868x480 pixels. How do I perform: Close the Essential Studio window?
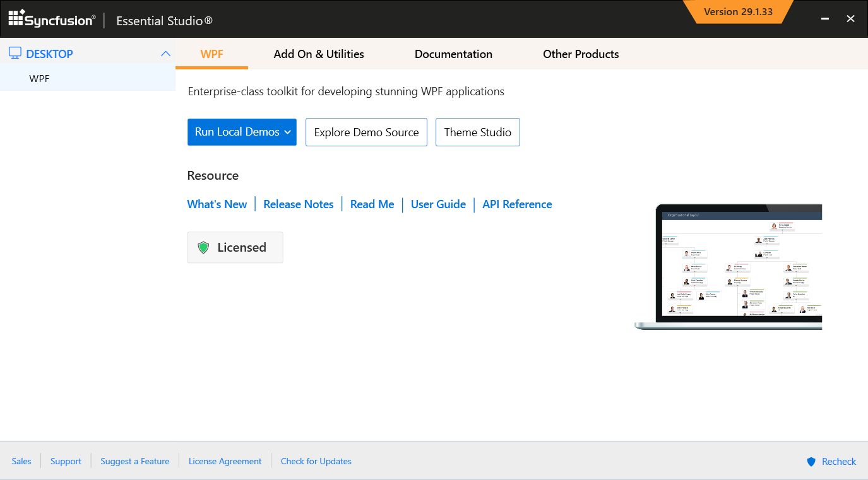coord(851,19)
